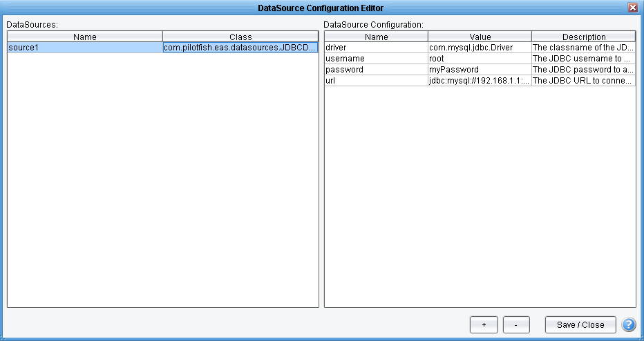Edit the jdbc:mysql://192.168.1.1 value cell

(480, 81)
